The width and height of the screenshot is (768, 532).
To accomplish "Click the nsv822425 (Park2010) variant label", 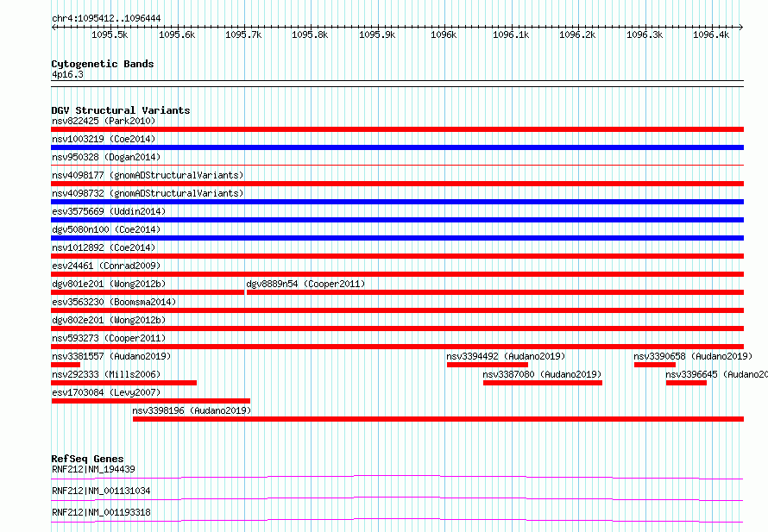I will tap(104, 121).
